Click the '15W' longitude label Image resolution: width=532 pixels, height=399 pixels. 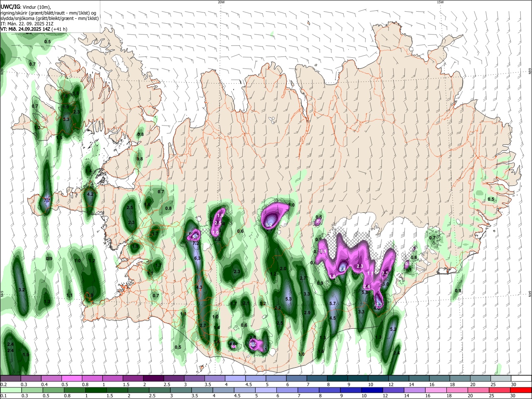[440, 2]
